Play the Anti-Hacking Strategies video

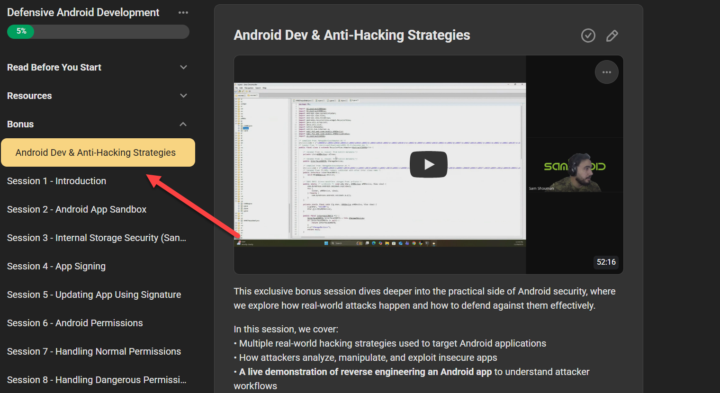point(428,164)
